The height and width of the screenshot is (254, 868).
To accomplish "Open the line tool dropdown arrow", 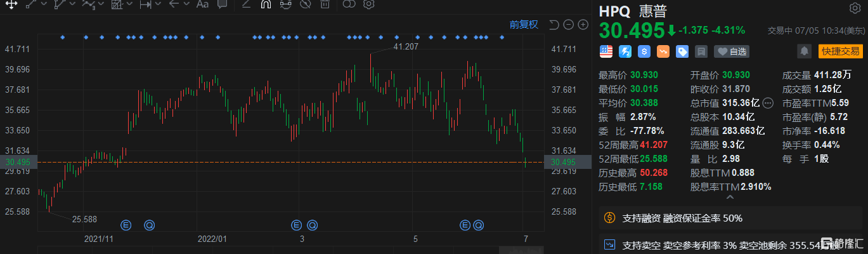I will click(x=44, y=4).
